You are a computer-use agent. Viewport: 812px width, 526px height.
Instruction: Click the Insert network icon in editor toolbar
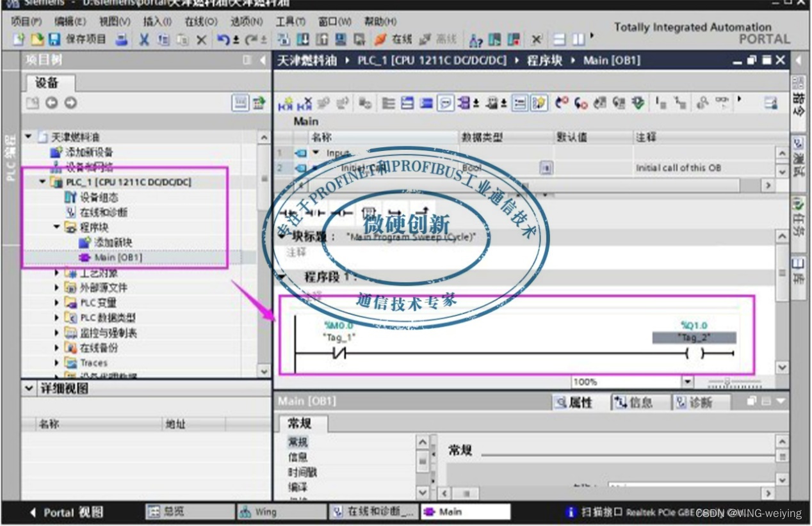(286, 103)
